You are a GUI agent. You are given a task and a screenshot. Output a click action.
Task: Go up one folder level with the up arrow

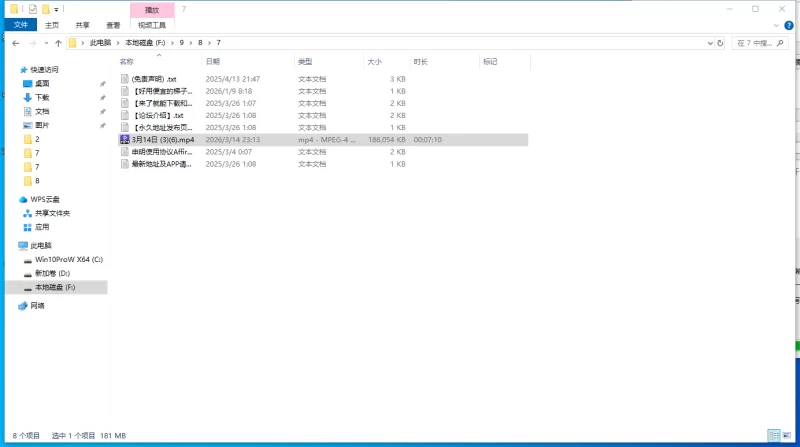(58, 43)
